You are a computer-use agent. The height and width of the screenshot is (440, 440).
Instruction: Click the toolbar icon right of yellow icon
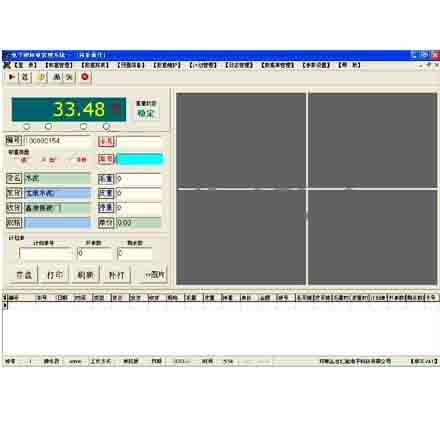point(57,77)
